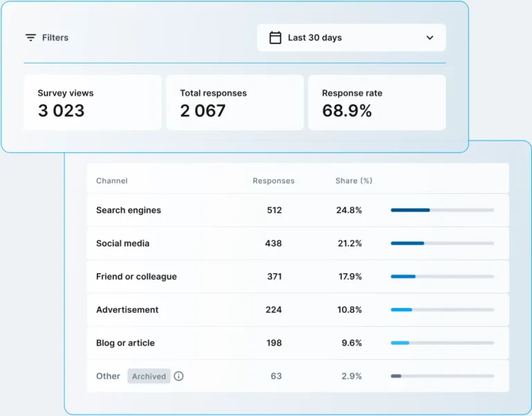
Task: Click the 17.9% share value
Action: tap(350, 277)
